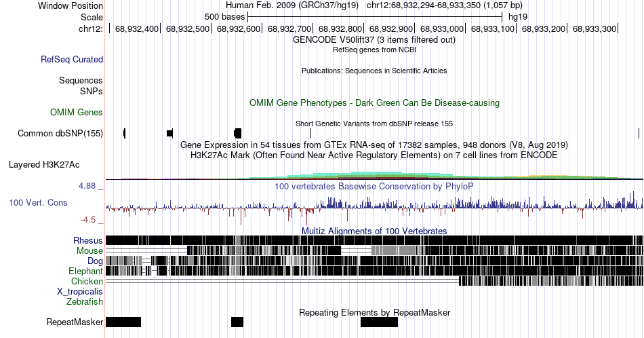644x338 pixels.
Task: Click the hg19 text beside scale bar
Action: (518, 17)
